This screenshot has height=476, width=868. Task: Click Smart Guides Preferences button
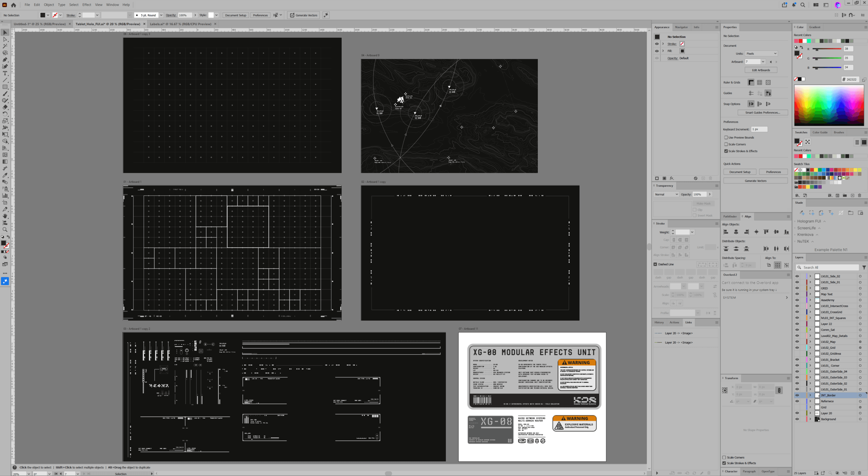pyautogui.click(x=763, y=113)
